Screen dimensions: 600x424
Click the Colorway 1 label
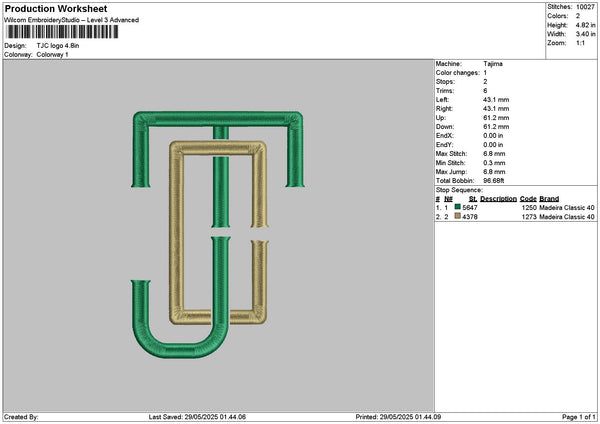[x=52, y=55]
